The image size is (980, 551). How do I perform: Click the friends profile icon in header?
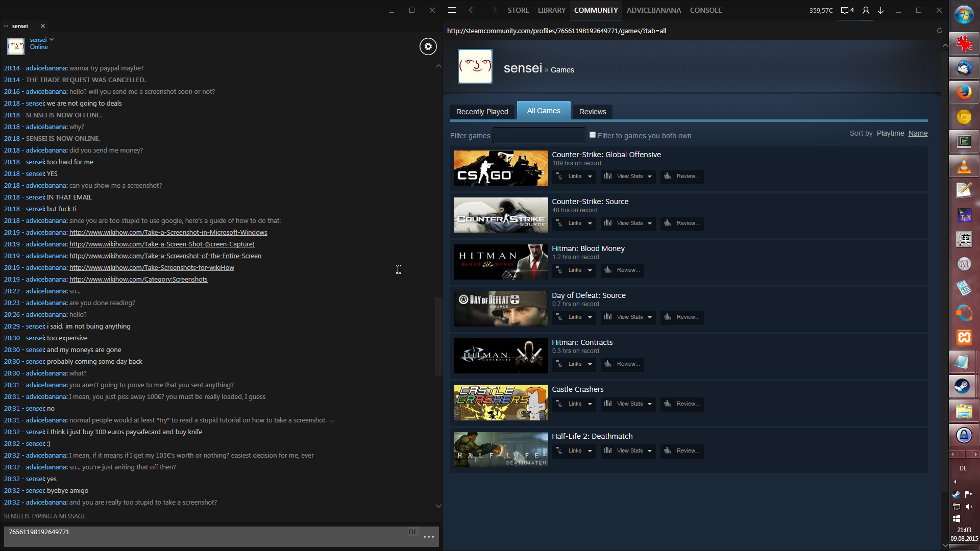[866, 10]
